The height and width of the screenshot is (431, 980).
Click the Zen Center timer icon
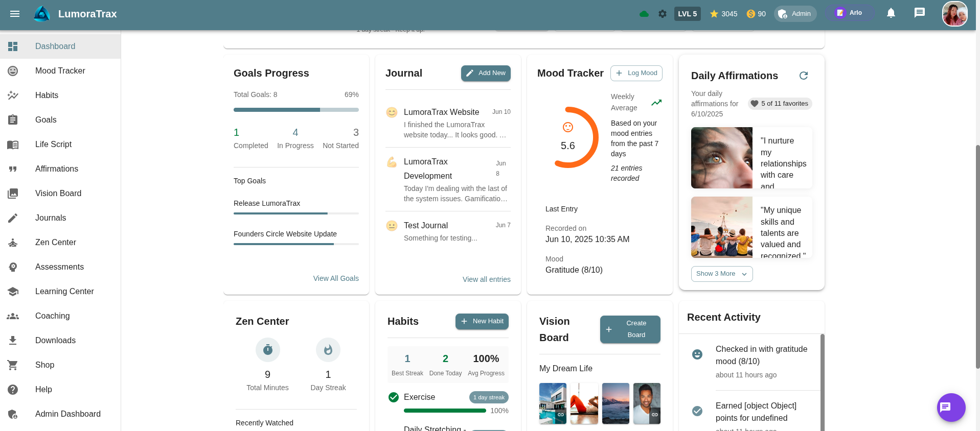[268, 350]
